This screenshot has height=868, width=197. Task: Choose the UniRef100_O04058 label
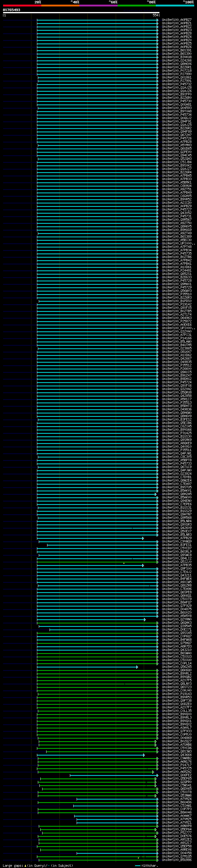(177, 853)
